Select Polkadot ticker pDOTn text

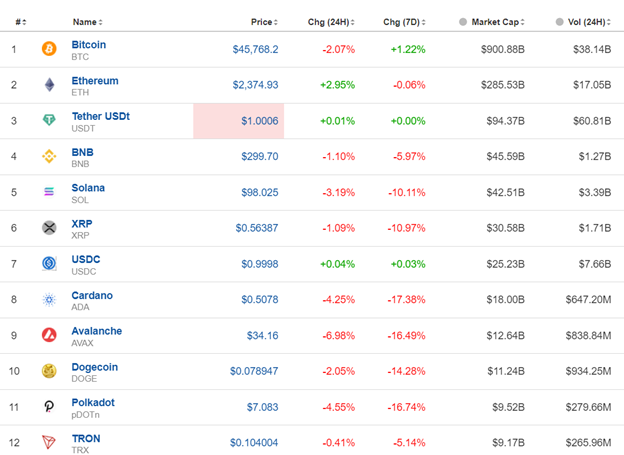coord(86,414)
